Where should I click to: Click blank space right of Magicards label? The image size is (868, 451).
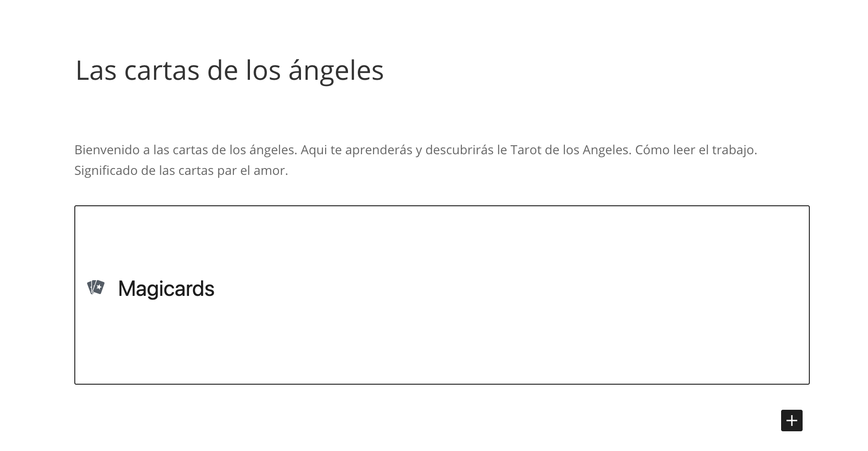pos(511,288)
